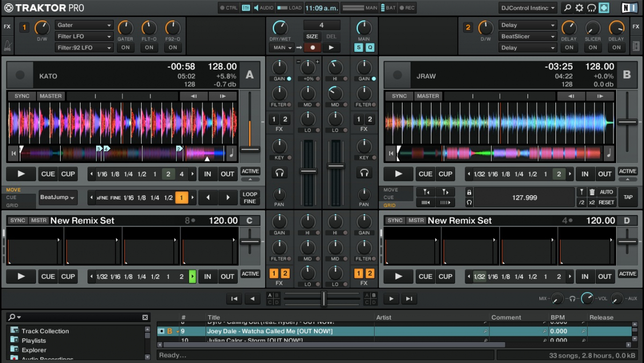This screenshot has width=644, height=363.
Task: Select the CUE tab on Deck A panel
Action: tap(11, 197)
